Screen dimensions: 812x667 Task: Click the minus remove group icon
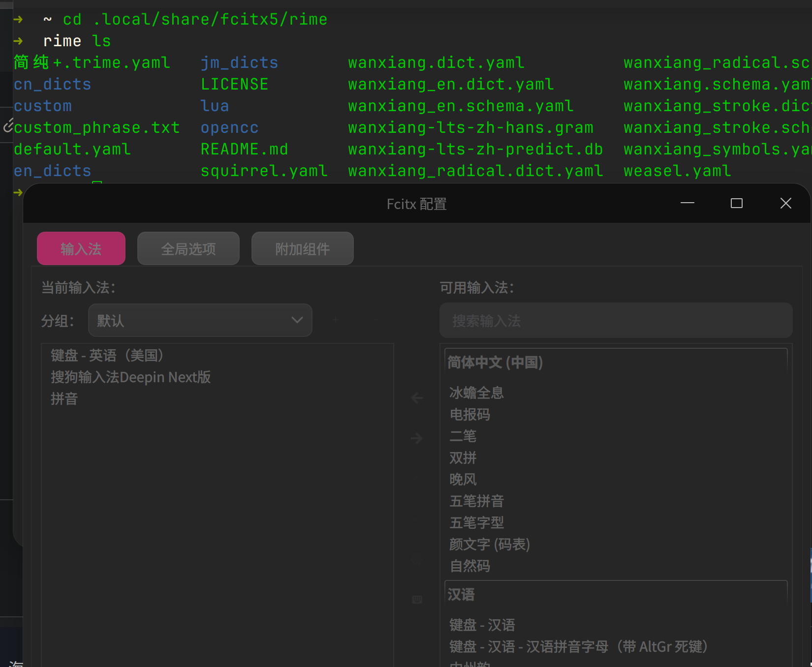pyautogui.click(x=376, y=320)
